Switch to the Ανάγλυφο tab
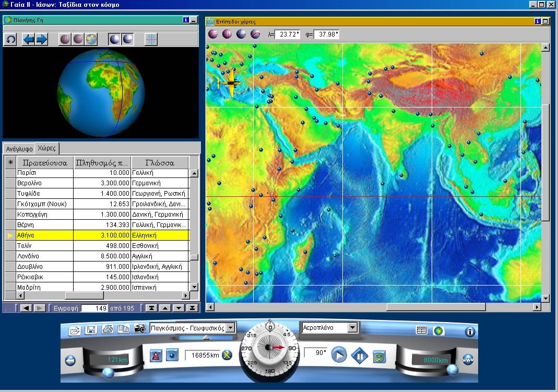The height and width of the screenshot is (392, 558). [x=19, y=149]
